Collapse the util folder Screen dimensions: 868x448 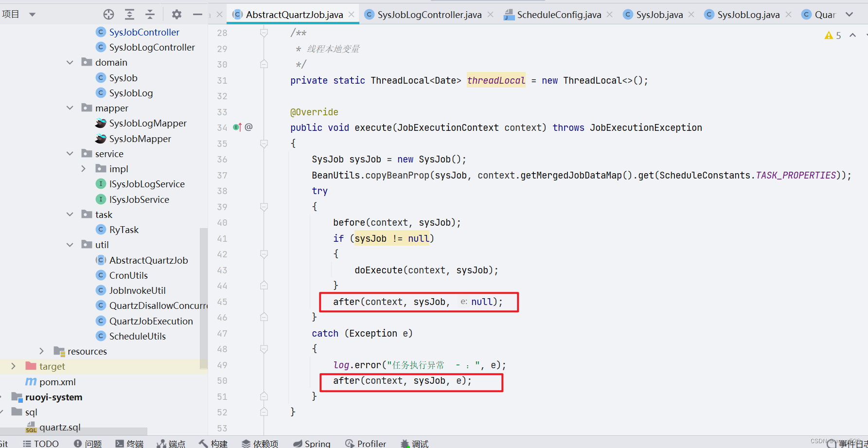pyautogui.click(x=70, y=245)
